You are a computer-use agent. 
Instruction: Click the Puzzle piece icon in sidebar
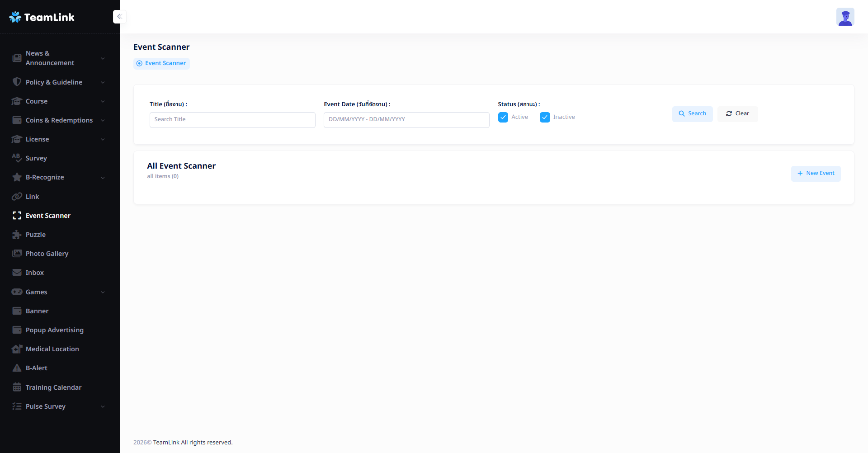[x=17, y=235]
